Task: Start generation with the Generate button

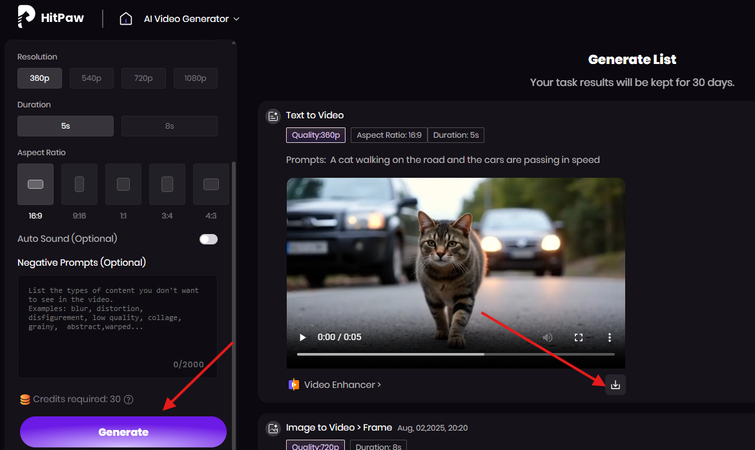Action: pos(123,432)
